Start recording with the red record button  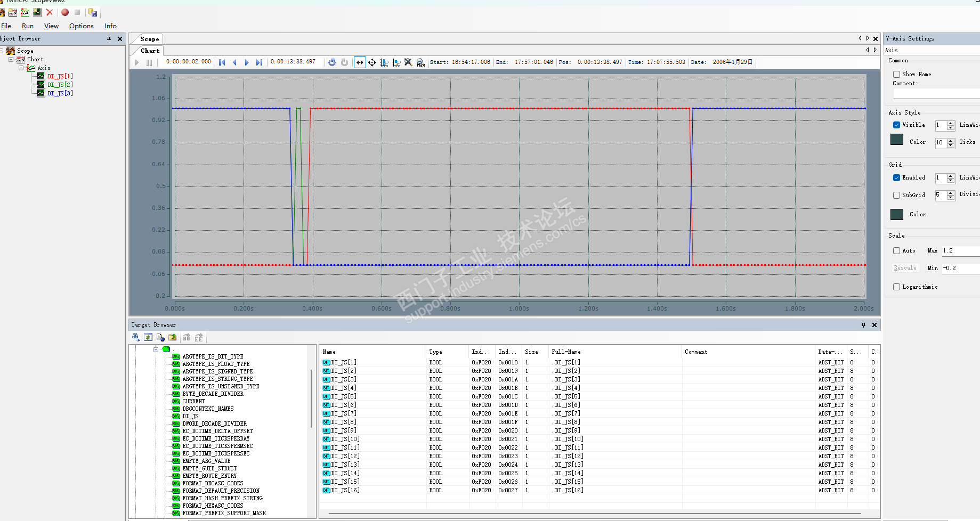click(65, 12)
